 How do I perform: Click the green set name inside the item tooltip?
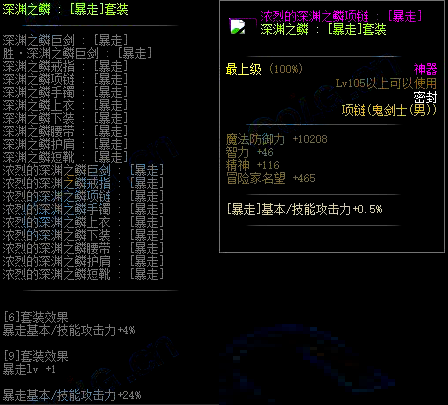323,29
